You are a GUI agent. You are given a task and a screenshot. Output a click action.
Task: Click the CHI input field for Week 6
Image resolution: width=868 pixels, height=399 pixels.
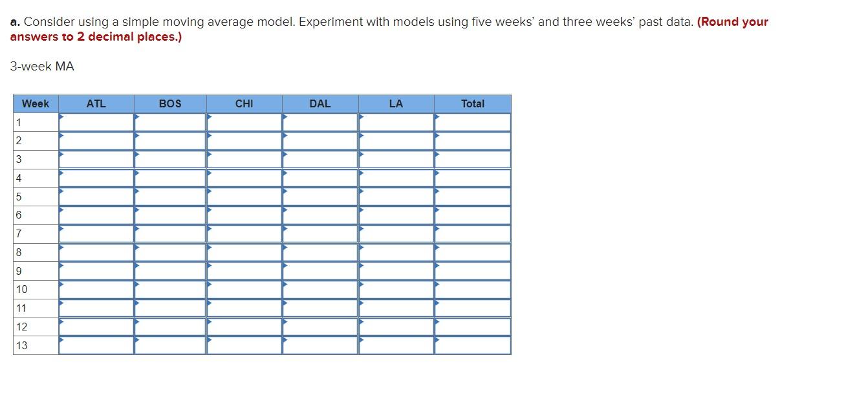tap(244, 215)
